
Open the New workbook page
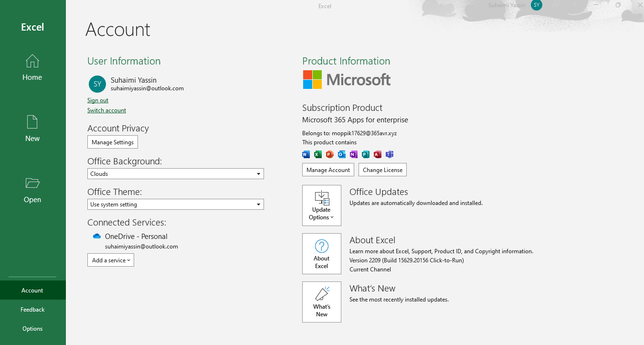click(x=32, y=129)
